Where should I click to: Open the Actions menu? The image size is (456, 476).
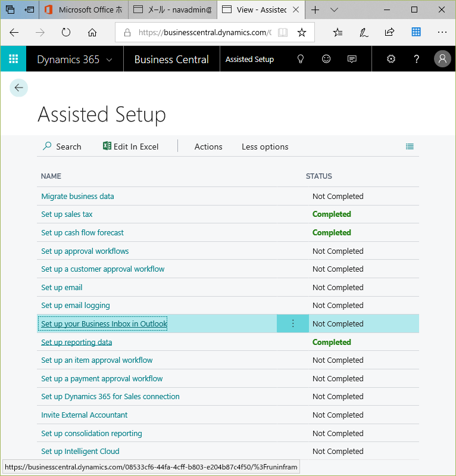point(208,147)
